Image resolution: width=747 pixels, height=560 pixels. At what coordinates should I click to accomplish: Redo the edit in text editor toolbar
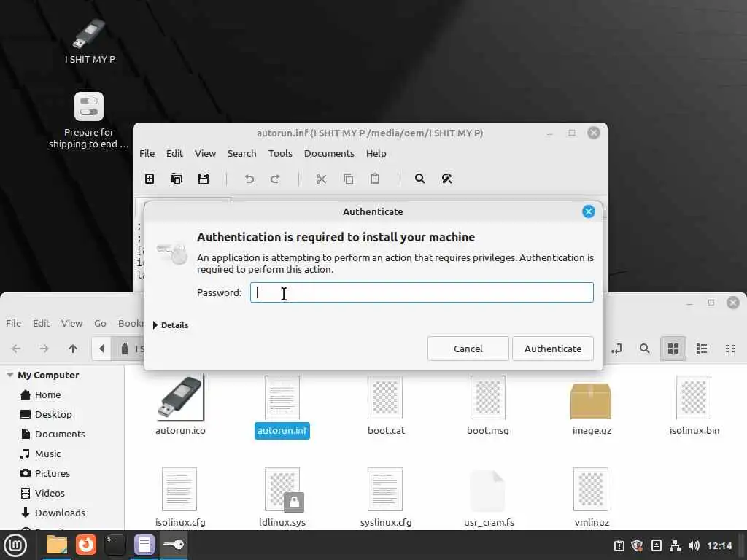[275, 179]
